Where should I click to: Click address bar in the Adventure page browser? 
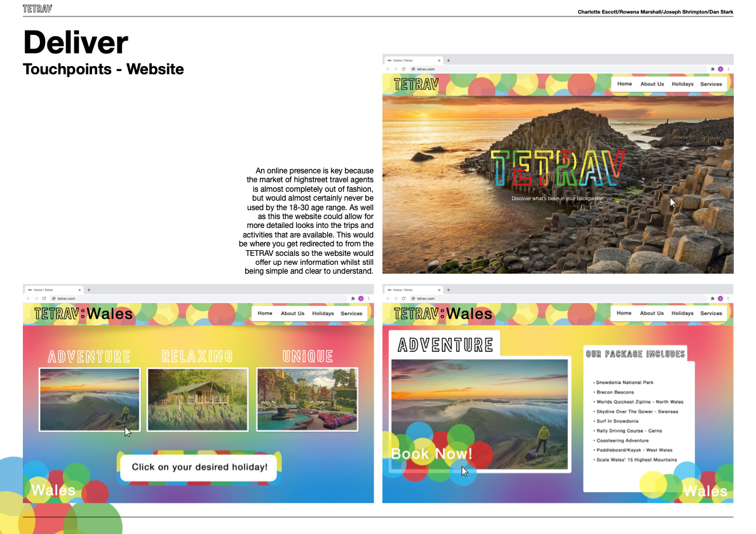point(558,299)
